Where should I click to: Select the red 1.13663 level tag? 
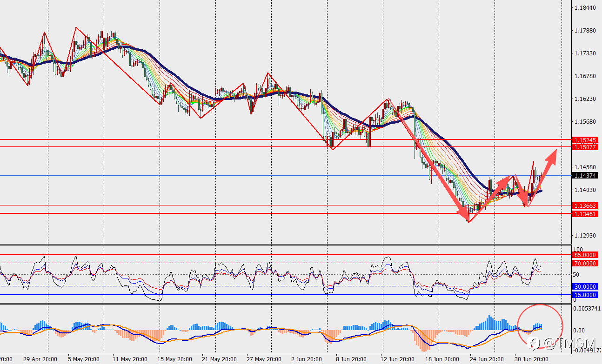pos(585,205)
